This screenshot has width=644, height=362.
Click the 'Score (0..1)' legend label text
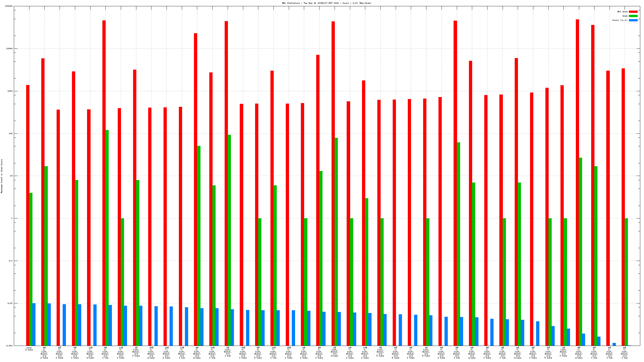620,20
